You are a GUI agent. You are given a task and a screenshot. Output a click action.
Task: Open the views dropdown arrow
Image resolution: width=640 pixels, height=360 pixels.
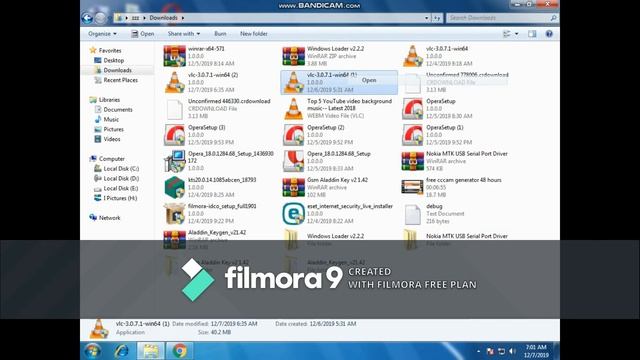(x=517, y=34)
